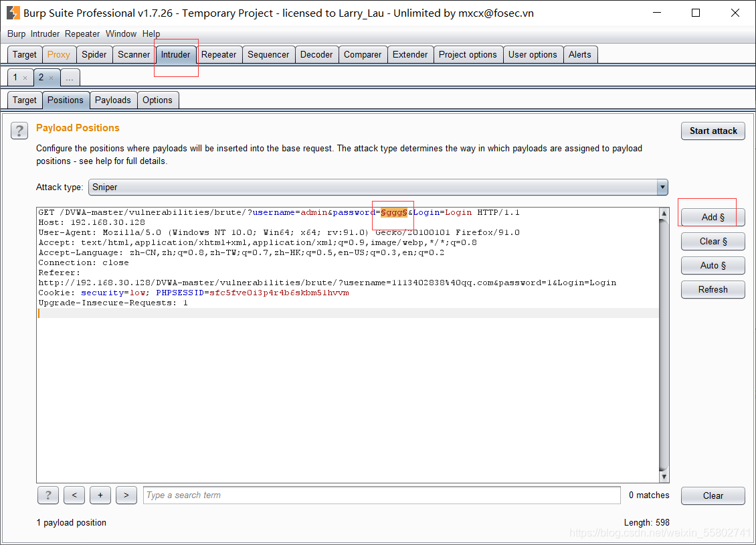The height and width of the screenshot is (545, 756).
Task: Select the Positions sub-tab
Action: [66, 100]
